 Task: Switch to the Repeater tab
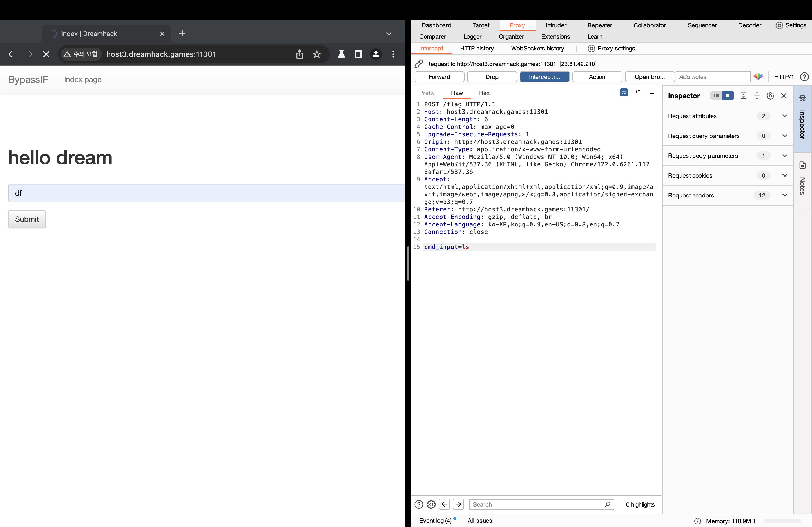coord(599,25)
